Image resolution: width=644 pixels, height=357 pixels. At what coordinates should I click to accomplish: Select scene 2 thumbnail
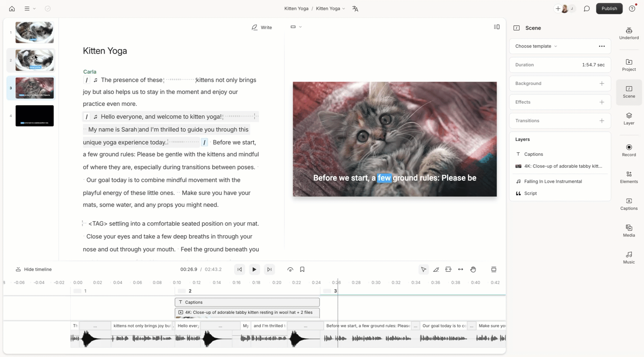[34, 60]
